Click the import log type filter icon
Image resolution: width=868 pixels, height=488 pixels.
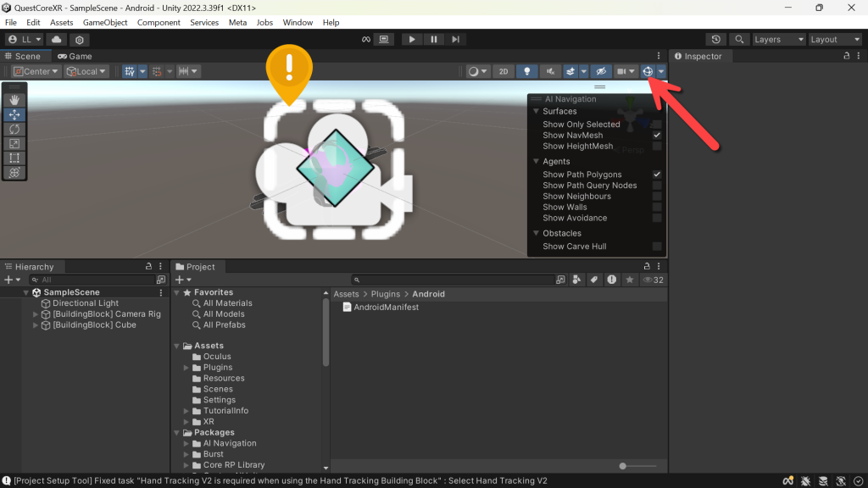coord(612,280)
